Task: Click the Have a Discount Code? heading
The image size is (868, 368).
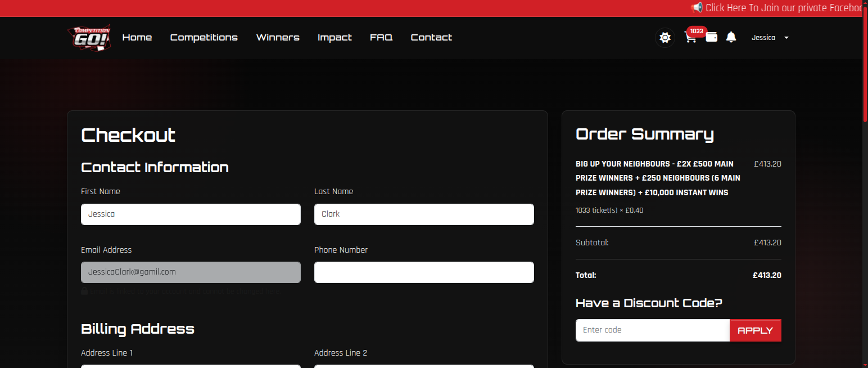Action: 649,303
